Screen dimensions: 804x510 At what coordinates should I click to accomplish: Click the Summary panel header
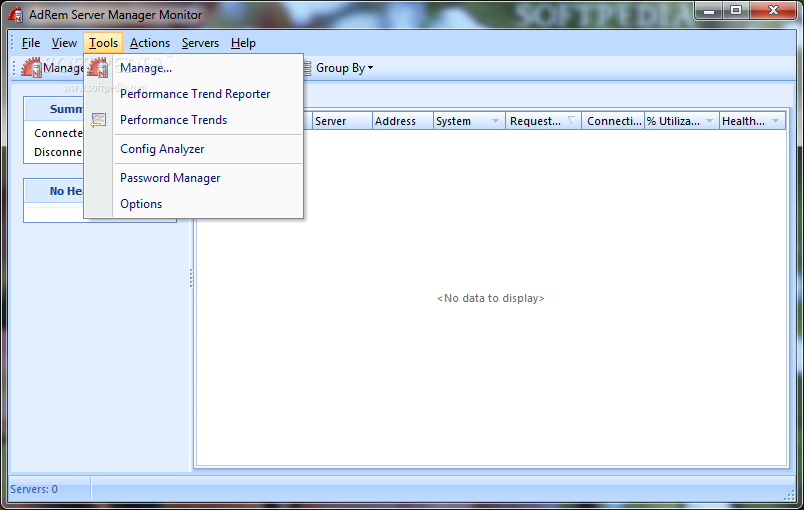click(54, 109)
